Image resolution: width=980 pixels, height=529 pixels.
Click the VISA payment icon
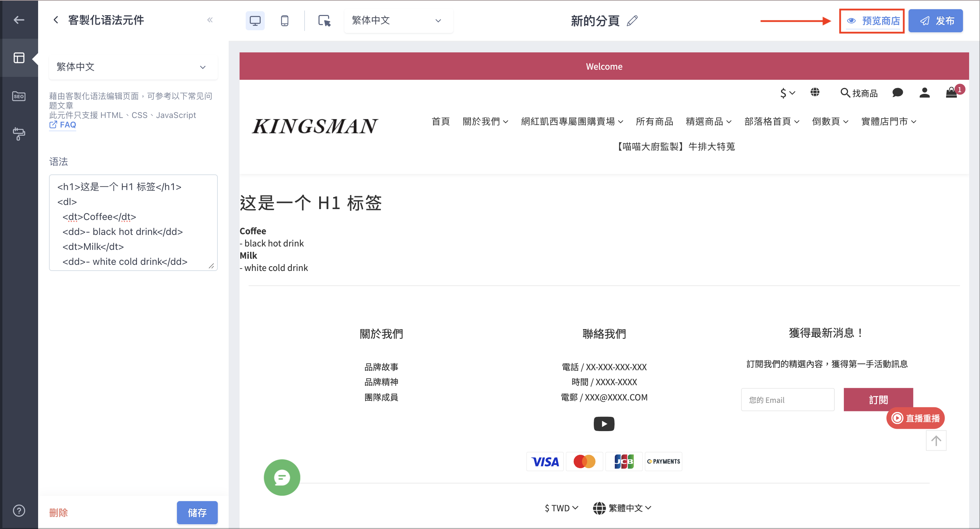click(545, 462)
